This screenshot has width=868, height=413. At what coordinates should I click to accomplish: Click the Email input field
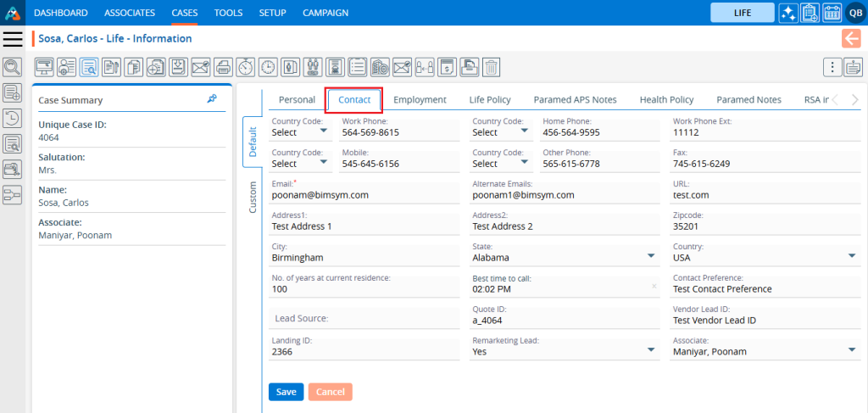click(363, 194)
